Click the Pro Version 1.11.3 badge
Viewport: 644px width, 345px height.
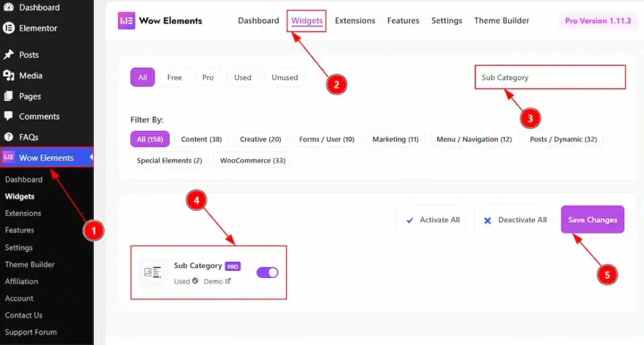point(597,21)
